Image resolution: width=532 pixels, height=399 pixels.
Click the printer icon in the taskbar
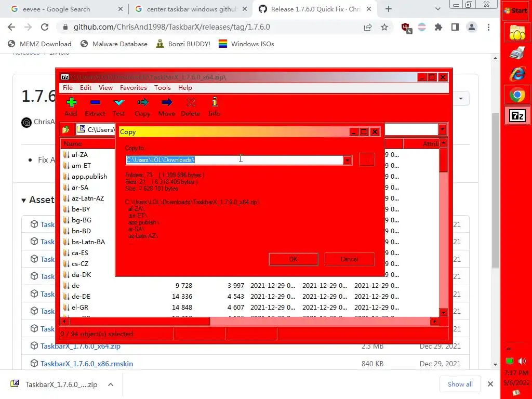pyautogui.click(x=517, y=54)
